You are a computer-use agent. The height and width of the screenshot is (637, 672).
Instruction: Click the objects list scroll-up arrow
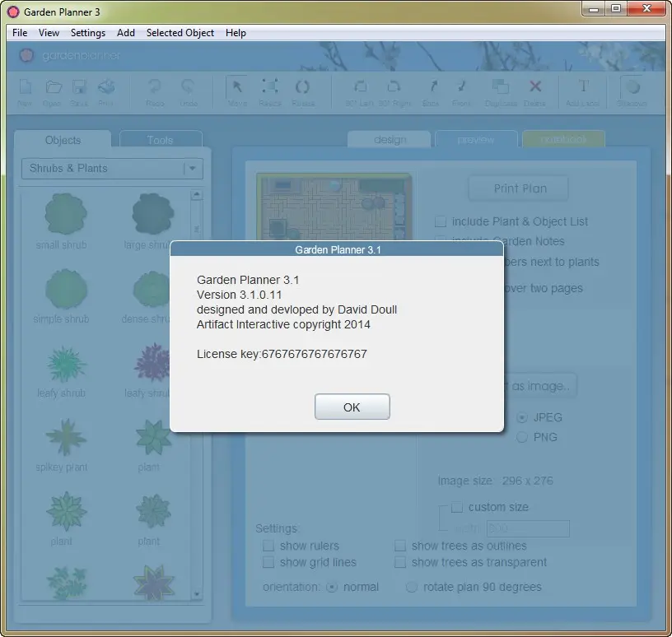[196, 195]
